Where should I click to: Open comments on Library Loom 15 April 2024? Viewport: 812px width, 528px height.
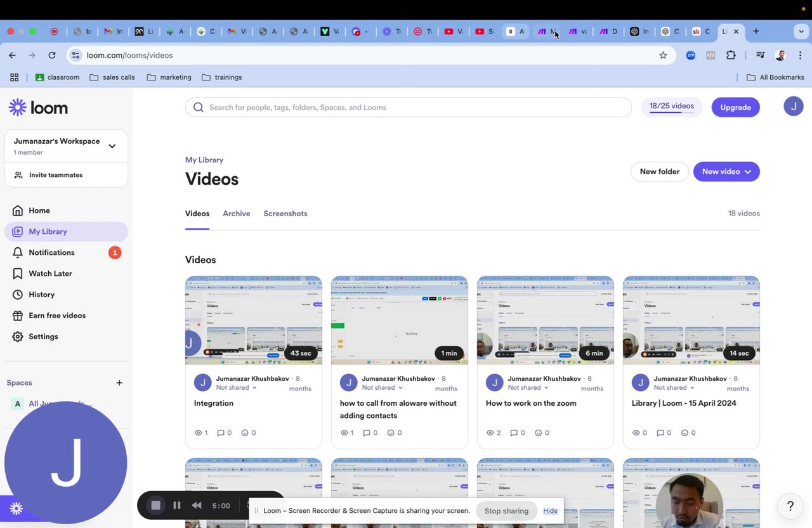[664, 433]
